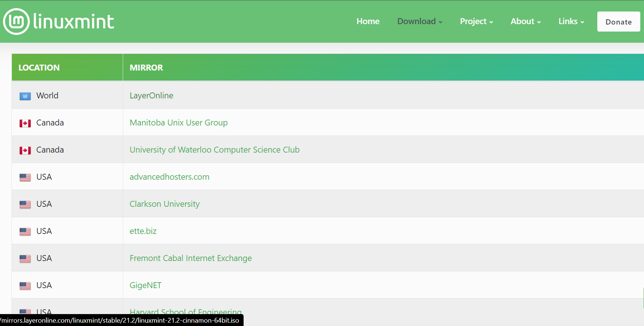
Task: Click the World location text
Action: click(x=47, y=95)
